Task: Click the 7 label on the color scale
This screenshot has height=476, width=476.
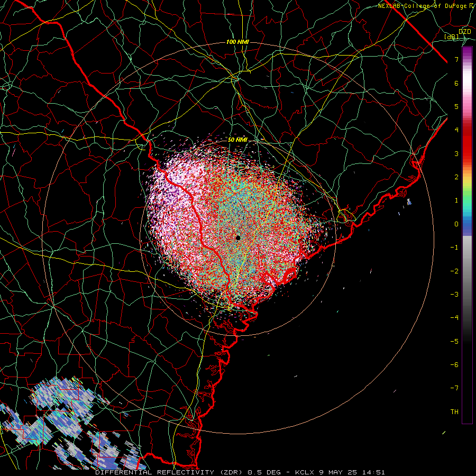Action: pyautogui.click(x=456, y=59)
